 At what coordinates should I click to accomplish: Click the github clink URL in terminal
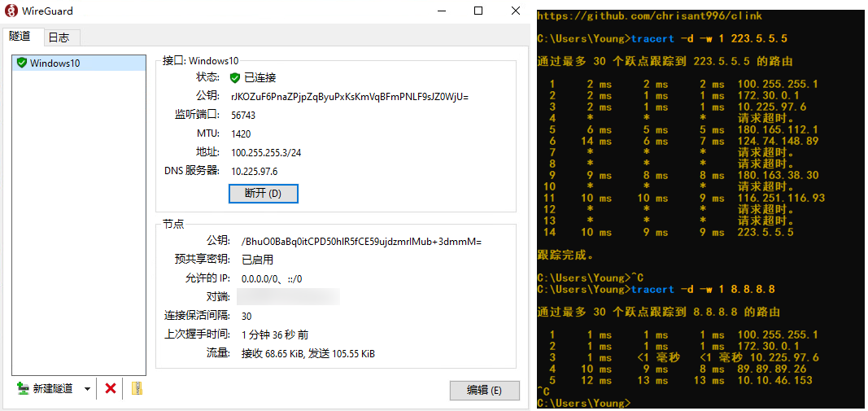pyautogui.click(x=649, y=15)
